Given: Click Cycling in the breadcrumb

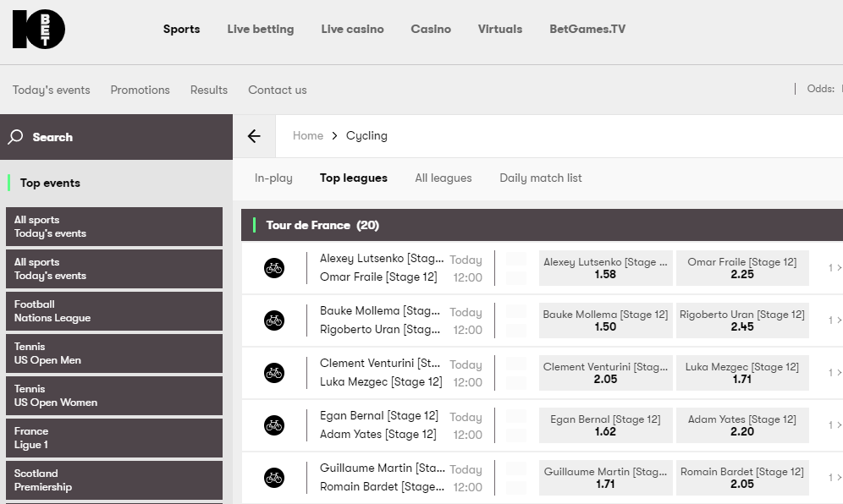Looking at the screenshot, I should 366,135.
